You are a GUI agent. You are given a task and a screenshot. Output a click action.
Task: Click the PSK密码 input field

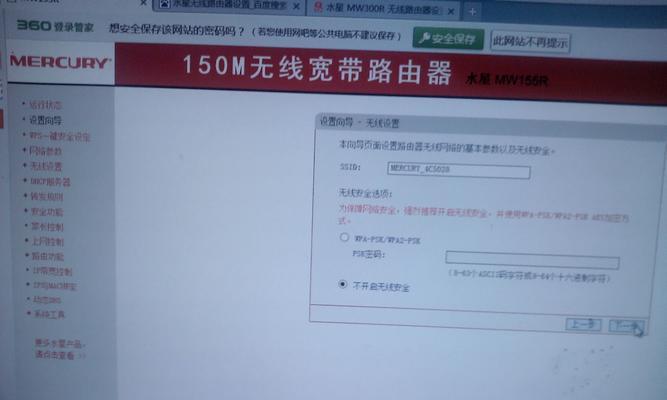click(x=532, y=260)
